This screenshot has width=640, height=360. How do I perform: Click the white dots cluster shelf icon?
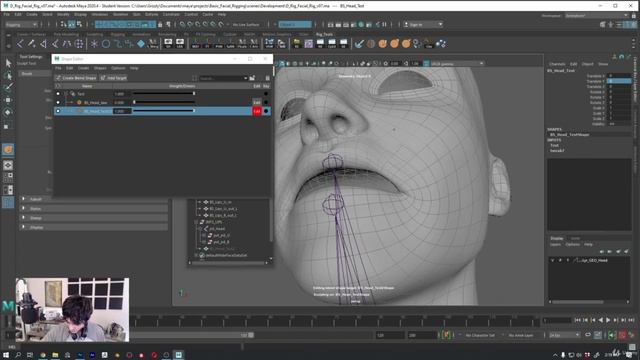click(x=441, y=43)
